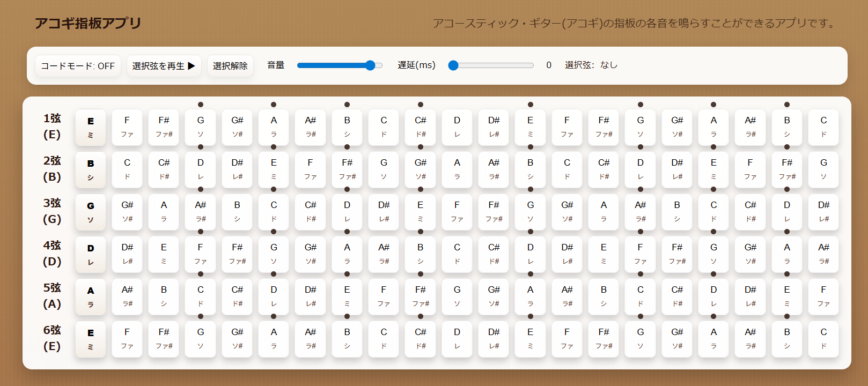Play first fret F on 6弦
868x386 pixels.
pyautogui.click(x=127, y=339)
